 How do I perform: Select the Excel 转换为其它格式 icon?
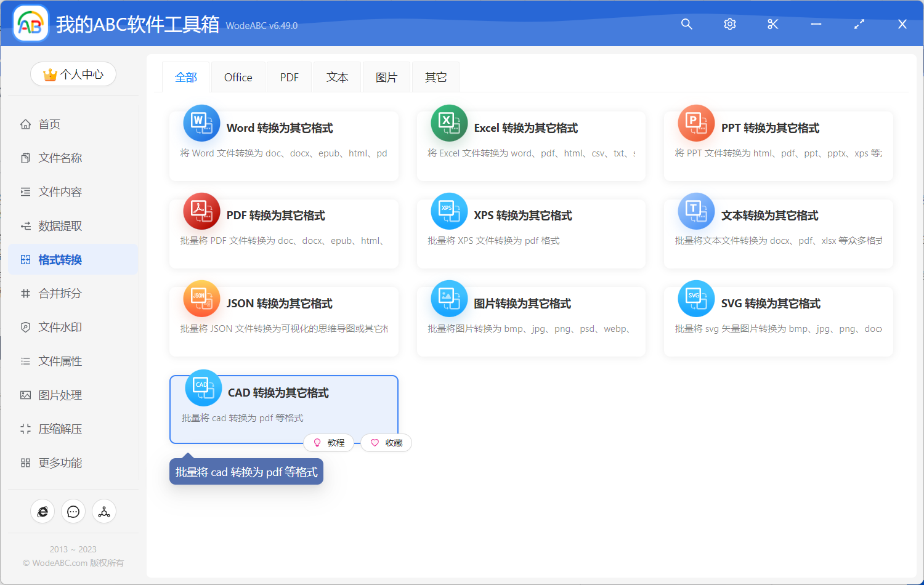pyautogui.click(x=449, y=123)
